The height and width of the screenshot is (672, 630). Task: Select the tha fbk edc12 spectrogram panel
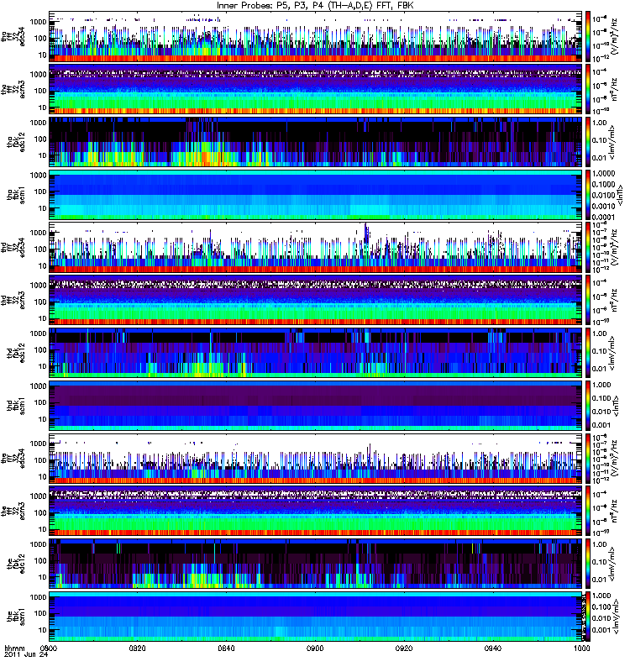point(316,142)
